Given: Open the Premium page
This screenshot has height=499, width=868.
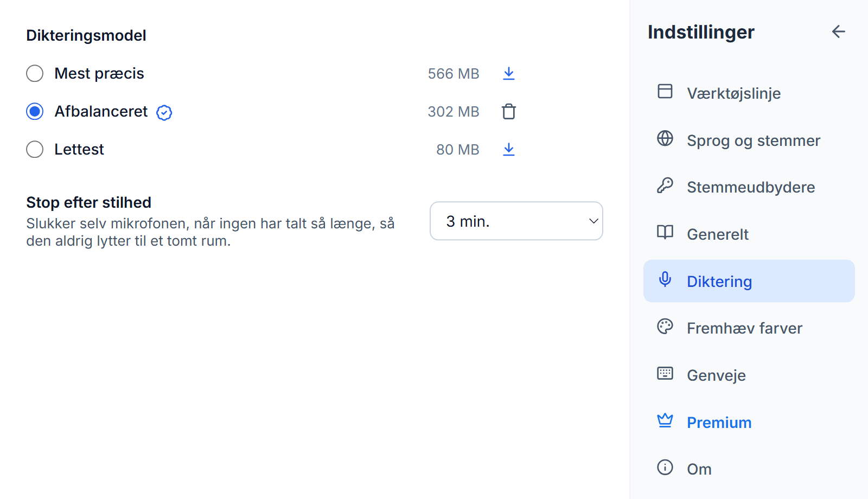Looking at the screenshot, I should tap(749, 422).
